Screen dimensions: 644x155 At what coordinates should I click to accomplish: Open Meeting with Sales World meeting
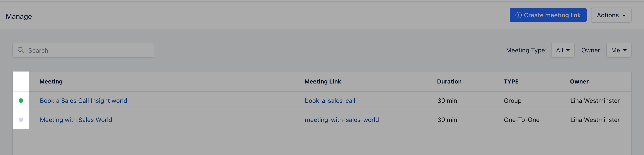[x=76, y=120]
